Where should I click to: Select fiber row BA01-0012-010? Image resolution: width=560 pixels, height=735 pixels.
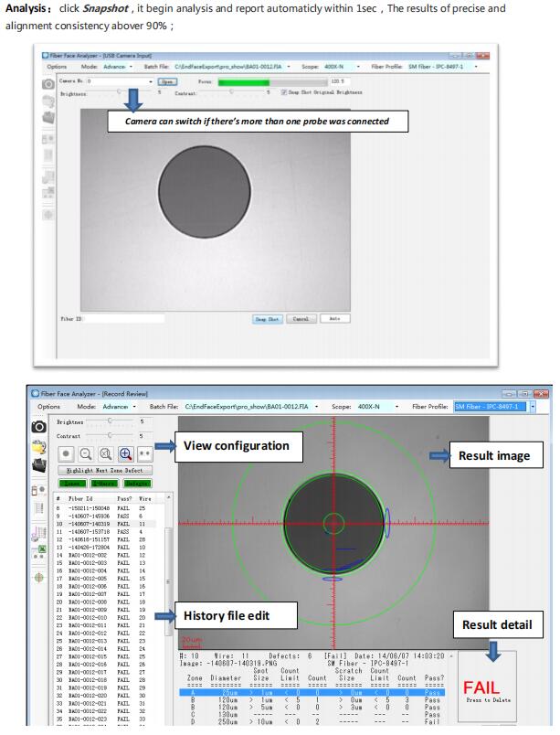pos(105,618)
